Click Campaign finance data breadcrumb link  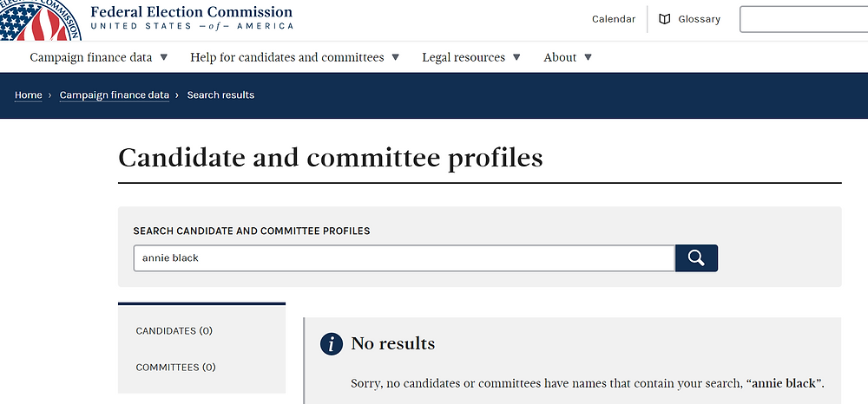114,95
